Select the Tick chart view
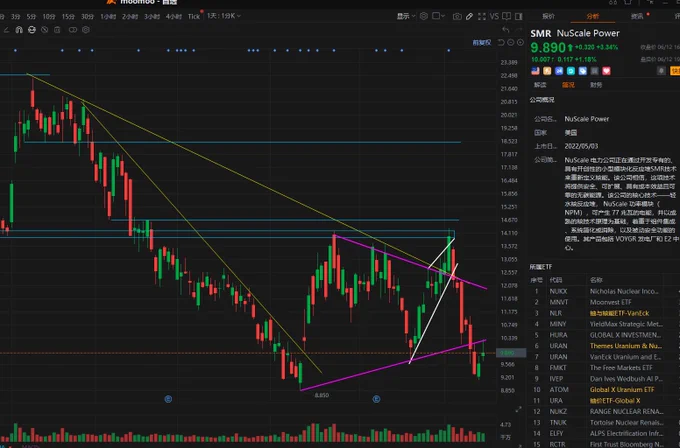This screenshot has height=448, width=680. pos(194,16)
